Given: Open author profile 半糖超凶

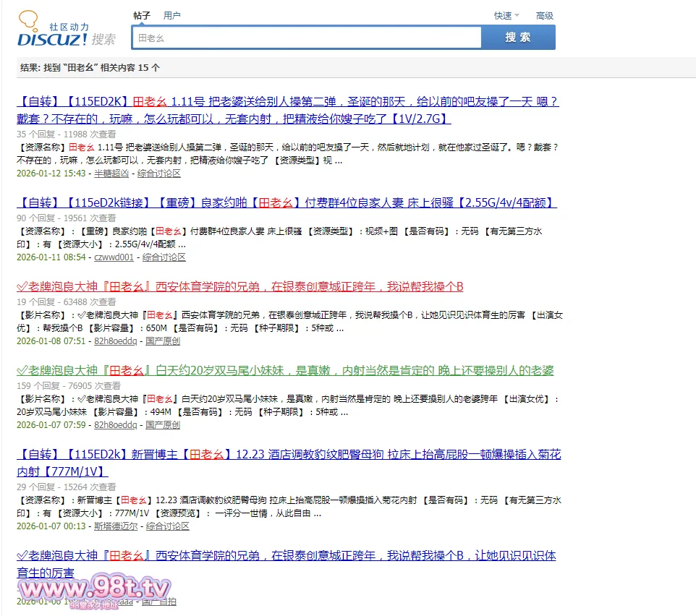Looking at the screenshot, I should 111,174.
